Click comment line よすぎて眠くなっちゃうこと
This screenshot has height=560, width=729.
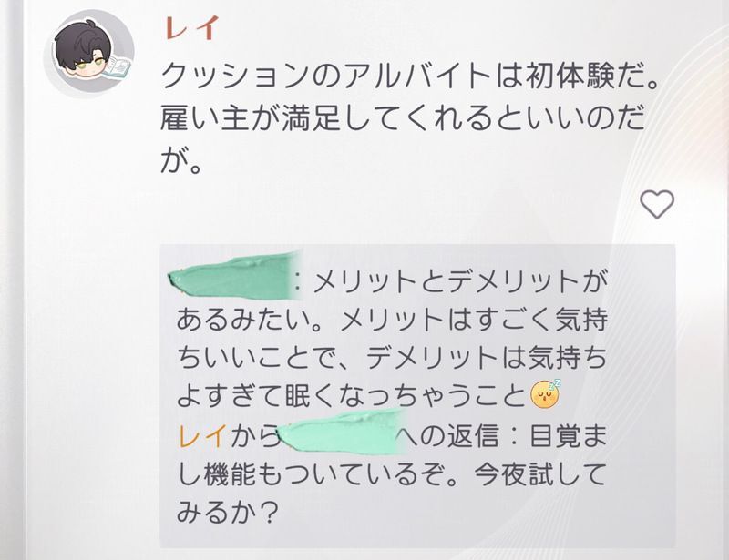coord(352,397)
